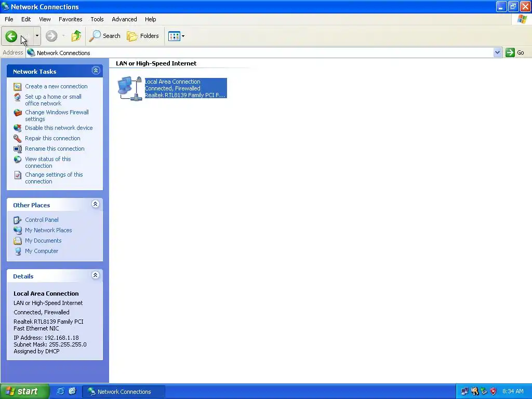This screenshot has width=532, height=399.
Task: Open the Search pane from toolbar
Action: (105, 36)
